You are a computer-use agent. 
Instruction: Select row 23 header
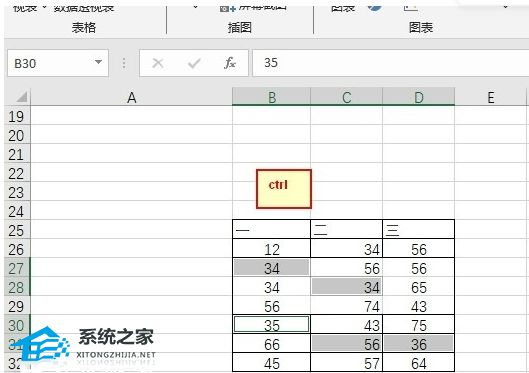point(17,192)
